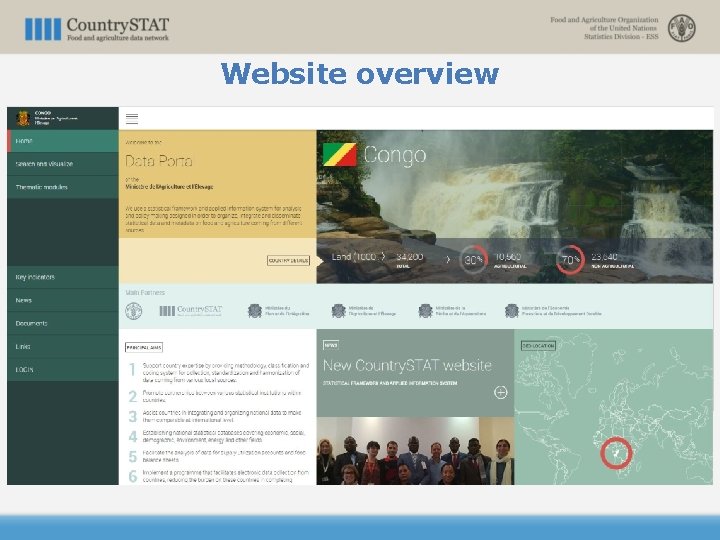Click the 30% agricultural land gauge

pyautogui.click(x=473, y=259)
